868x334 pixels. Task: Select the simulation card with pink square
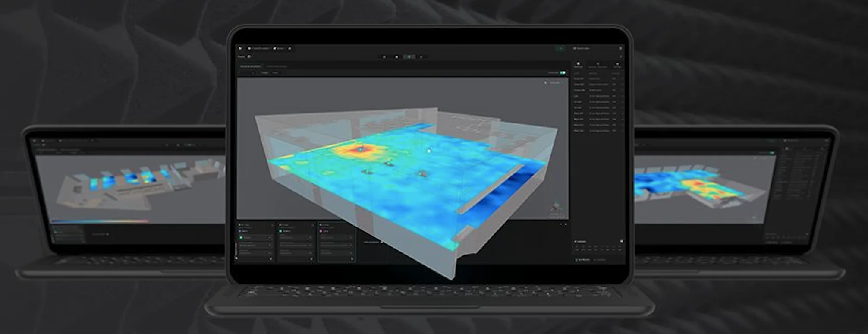pos(337,242)
